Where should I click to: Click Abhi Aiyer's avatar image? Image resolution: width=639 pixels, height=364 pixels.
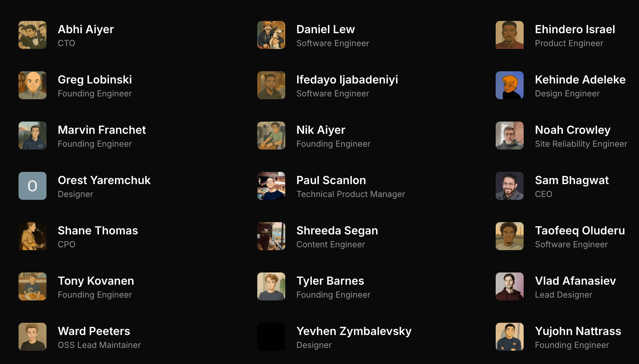tap(33, 35)
